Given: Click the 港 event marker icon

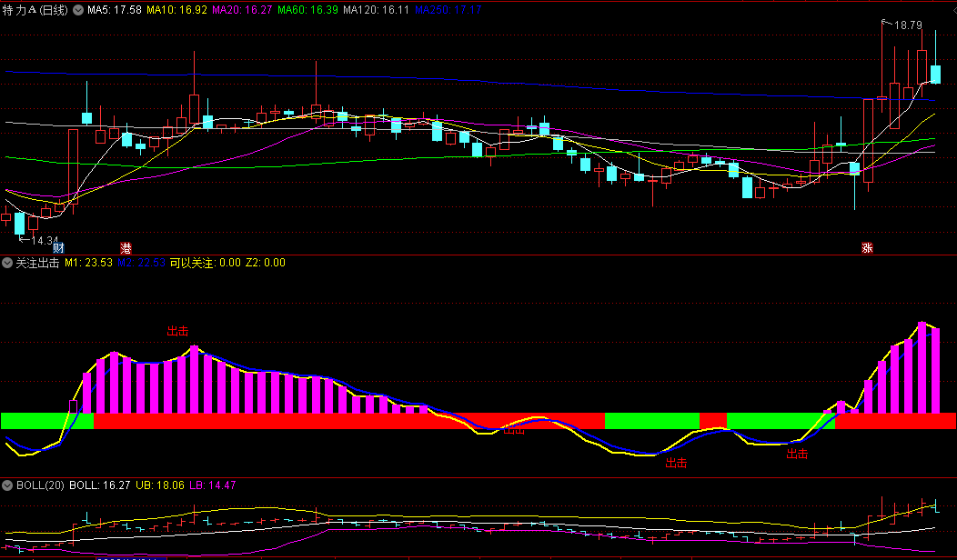Looking at the screenshot, I should click(x=126, y=247).
